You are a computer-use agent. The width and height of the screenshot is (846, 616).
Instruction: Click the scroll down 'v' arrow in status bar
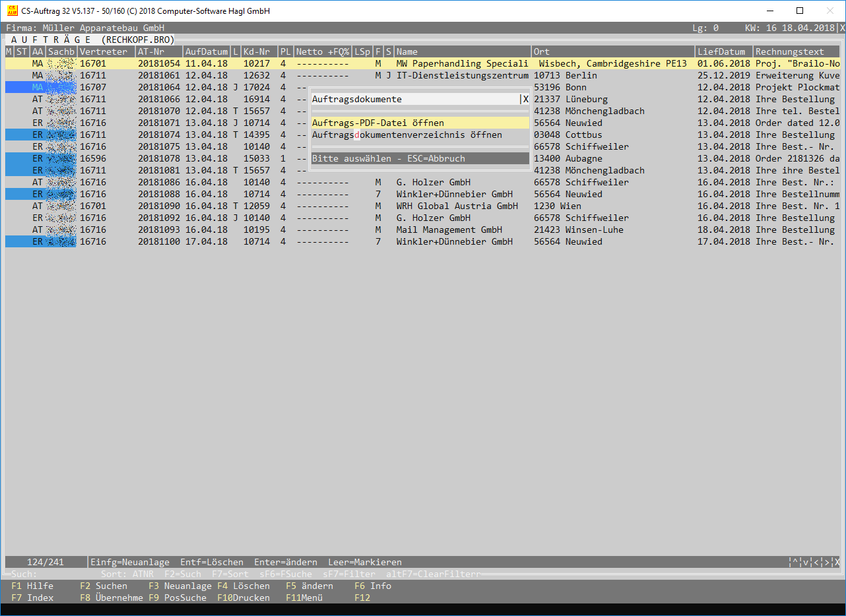click(806, 563)
